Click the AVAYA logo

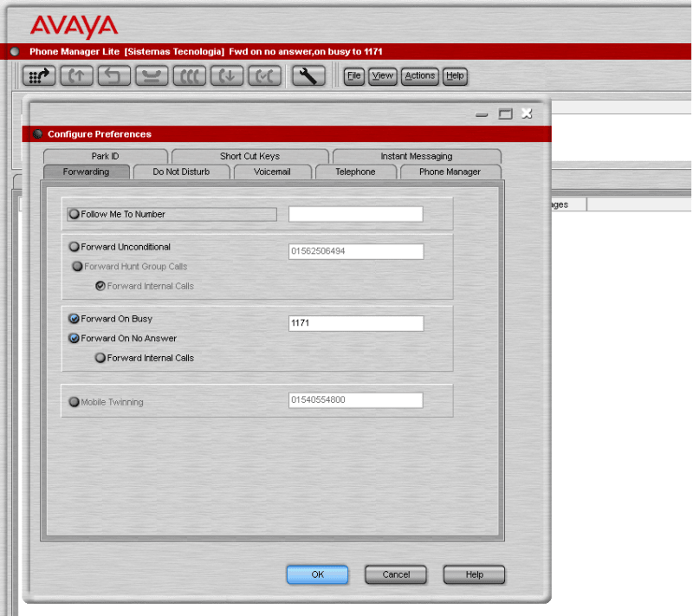tap(74, 27)
